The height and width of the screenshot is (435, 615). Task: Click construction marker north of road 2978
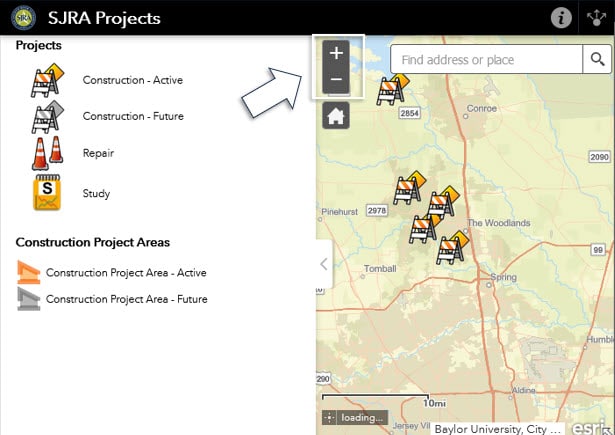point(409,188)
